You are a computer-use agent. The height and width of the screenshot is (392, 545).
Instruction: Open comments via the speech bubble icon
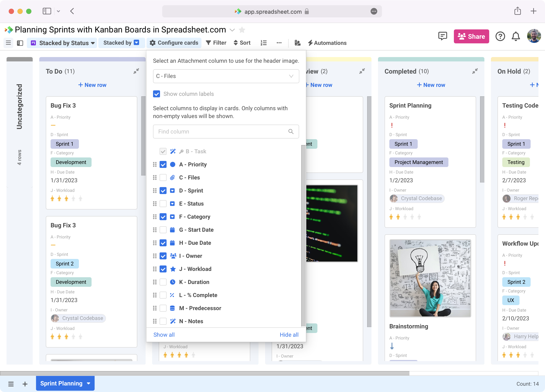pos(442,36)
